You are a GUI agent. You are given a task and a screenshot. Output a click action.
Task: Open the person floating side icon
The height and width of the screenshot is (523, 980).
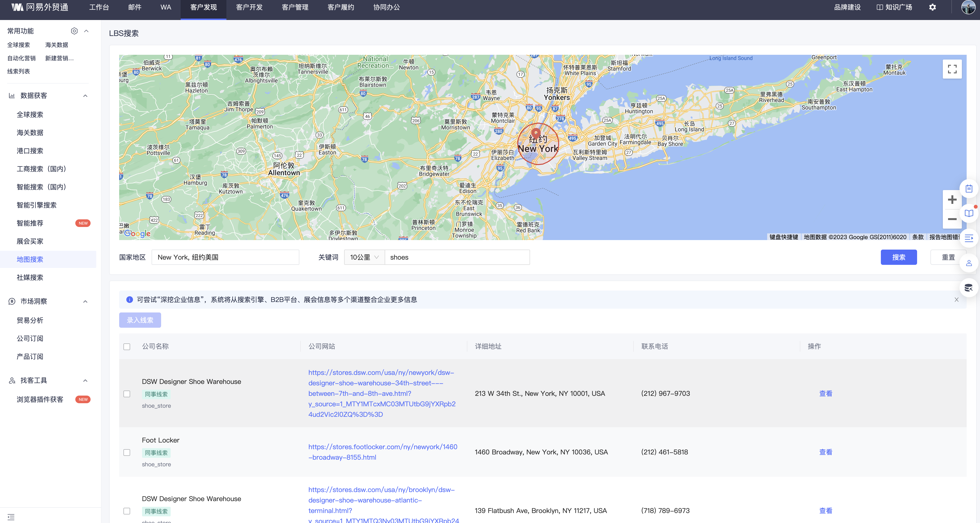(x=969, y=263)
